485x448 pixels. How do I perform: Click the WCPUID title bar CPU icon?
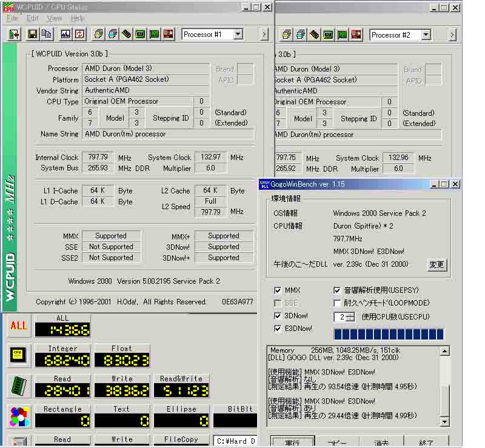(8, 7)
